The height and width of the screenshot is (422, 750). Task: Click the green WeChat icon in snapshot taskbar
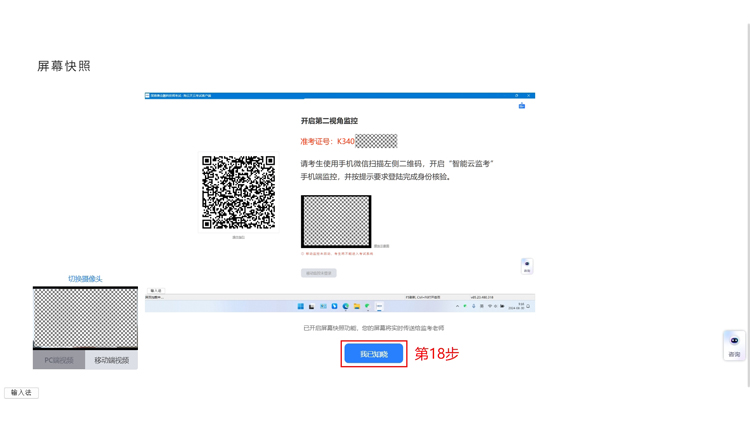[x=367, y=306]
